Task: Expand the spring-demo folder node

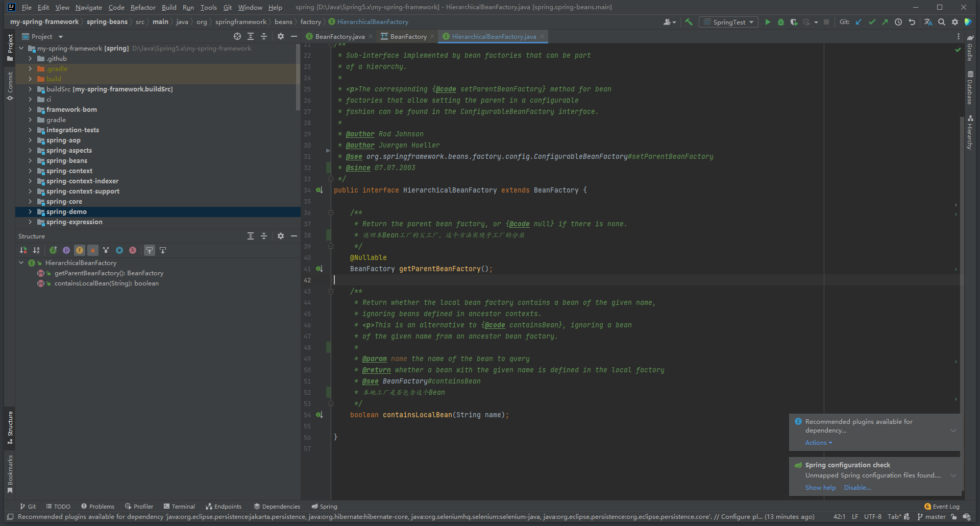Action: point(30,212)
